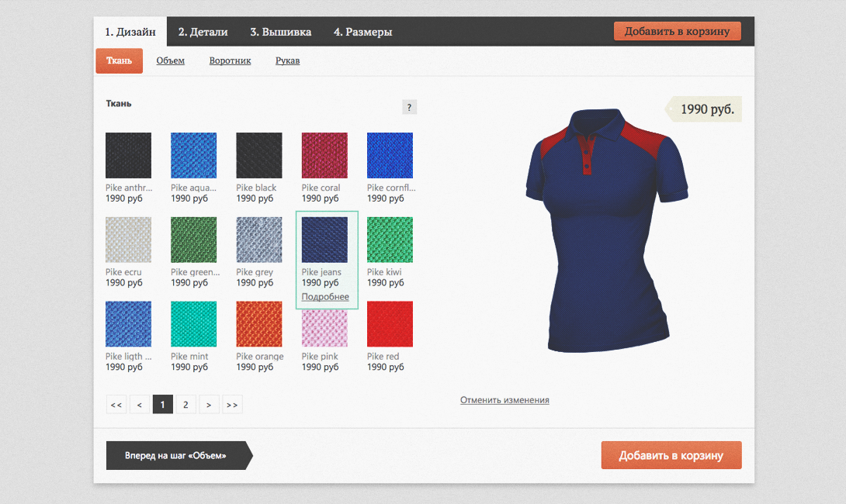Switch to the 2. Детали tab
Viewport: 846px width, 504px height.
(203, 32)
